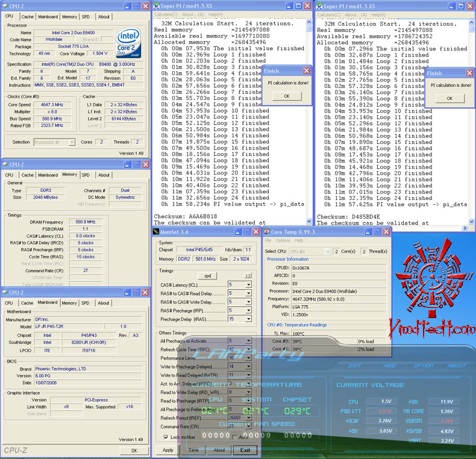Open the About tab in the CPU-Z Memory timings window
The width and height of the screenshot is (476, 459).
pyautogui.click(x=104, y=175)
